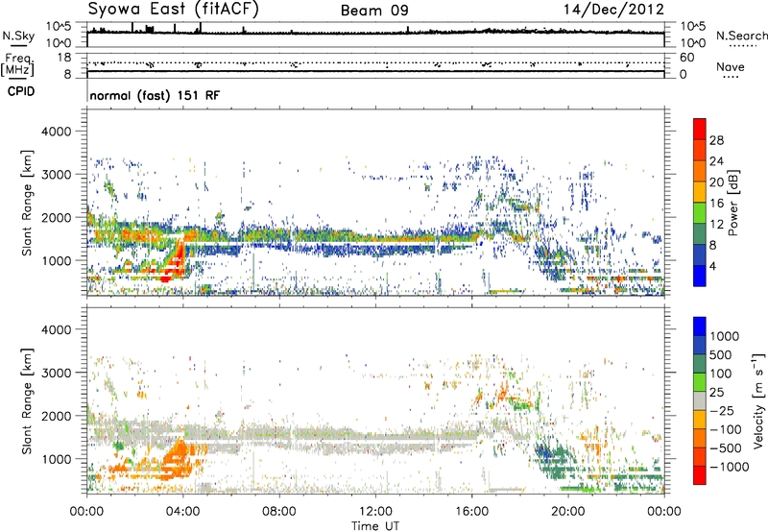Select the 'Time UT' axis label
Image resolution: width=768 pixels, height=532 pixels.
(375, 526)
